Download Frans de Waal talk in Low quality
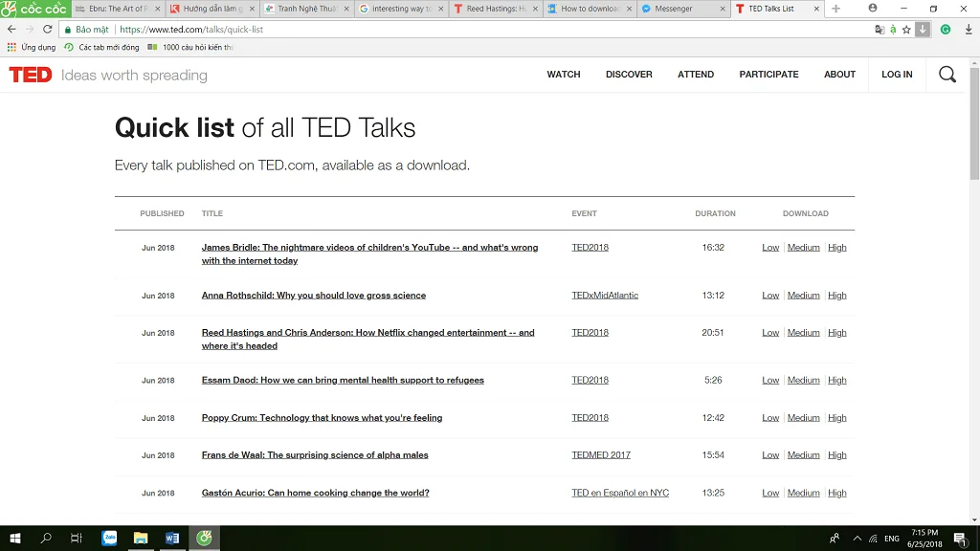 point(770,455)
